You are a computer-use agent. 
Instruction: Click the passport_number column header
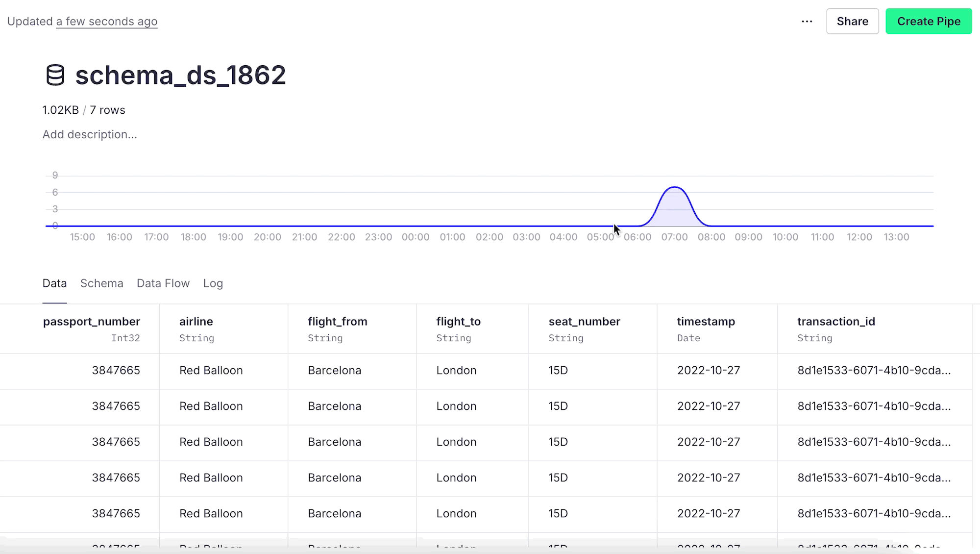pyautogui.click(x=91, y=322)
